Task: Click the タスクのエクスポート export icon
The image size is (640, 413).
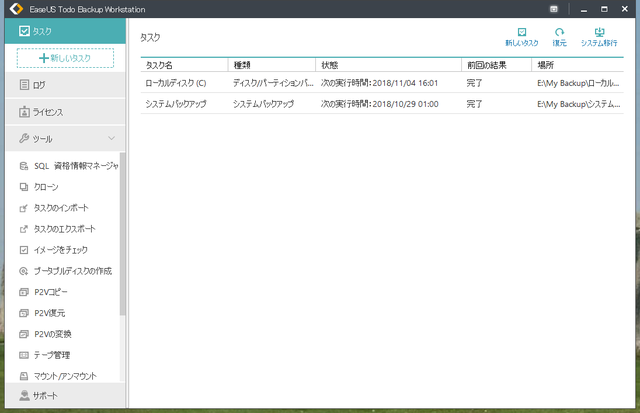Action: pos(24,229)
